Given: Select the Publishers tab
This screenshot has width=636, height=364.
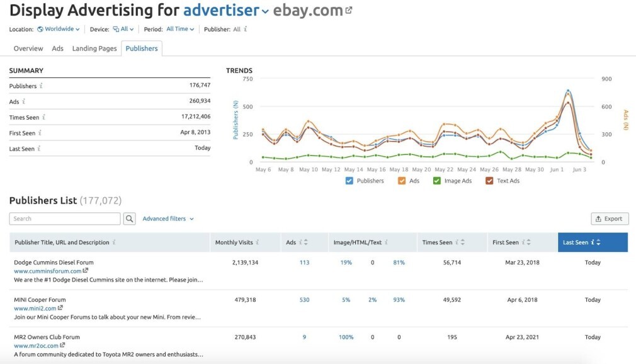Looking at the screenshot, I should coord(142,48).
